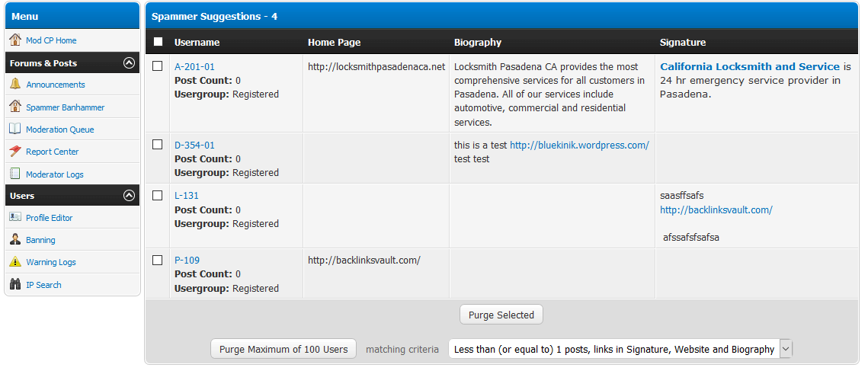Image resolution: width=868 pixels, height=371 pixels.
Task: Go to Warning Logs in sidebar
Action: point(50,262)
